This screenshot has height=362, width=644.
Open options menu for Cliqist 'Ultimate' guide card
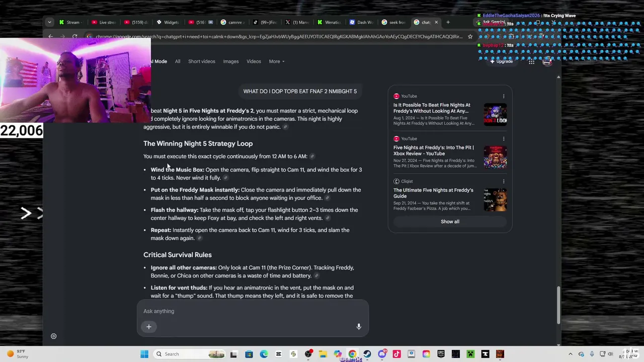[504, 182]
